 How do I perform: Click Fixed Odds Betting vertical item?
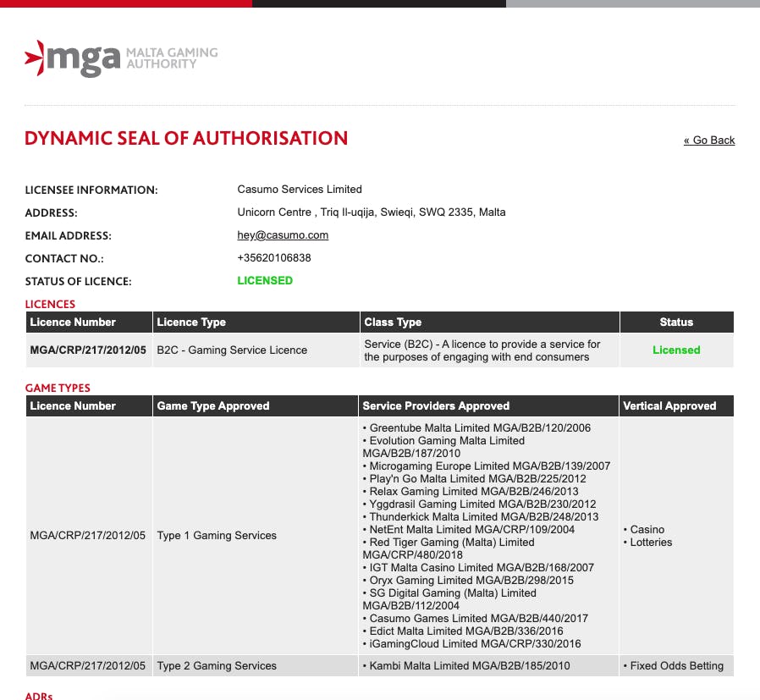click(x=673, y=666)
